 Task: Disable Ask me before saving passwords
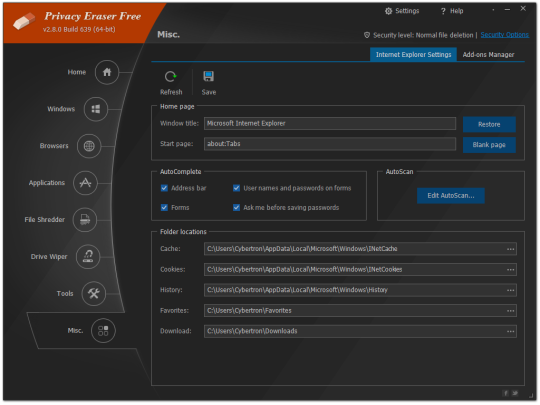point(236,207)
